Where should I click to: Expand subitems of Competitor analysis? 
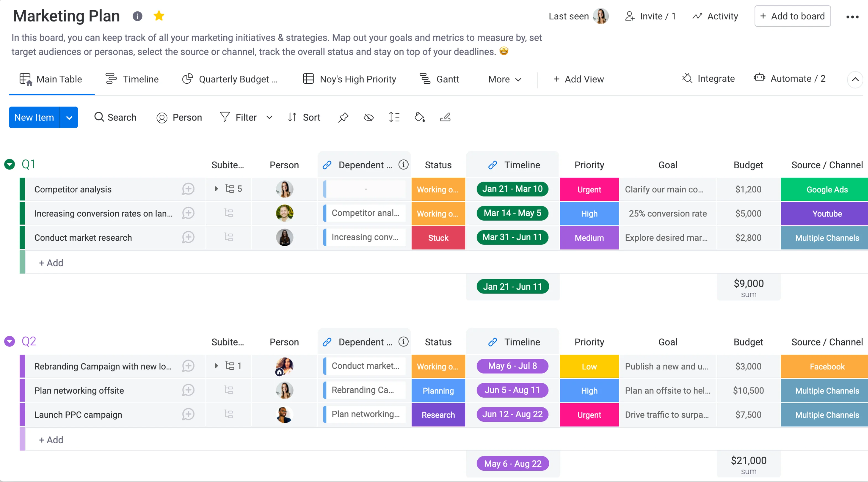click(216, 188)
